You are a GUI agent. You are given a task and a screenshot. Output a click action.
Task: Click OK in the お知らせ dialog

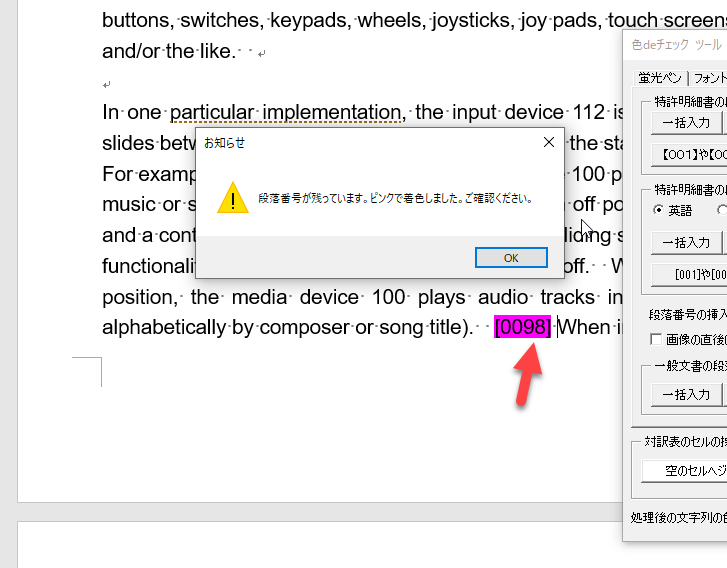[x=511, y=258]
